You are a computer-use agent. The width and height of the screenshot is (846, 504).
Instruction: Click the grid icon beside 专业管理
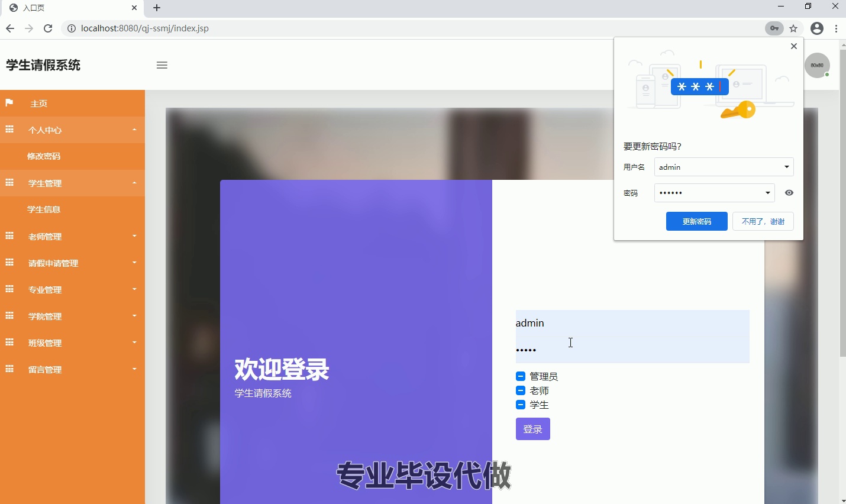(9, 289)
